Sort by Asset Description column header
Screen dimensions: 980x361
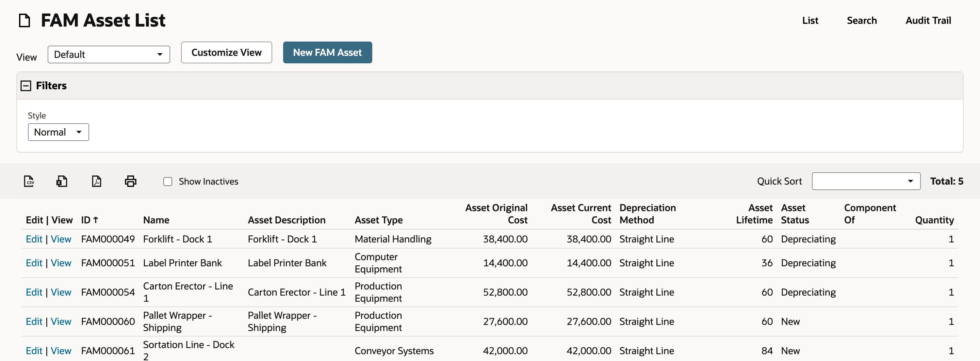pos(287,220)
